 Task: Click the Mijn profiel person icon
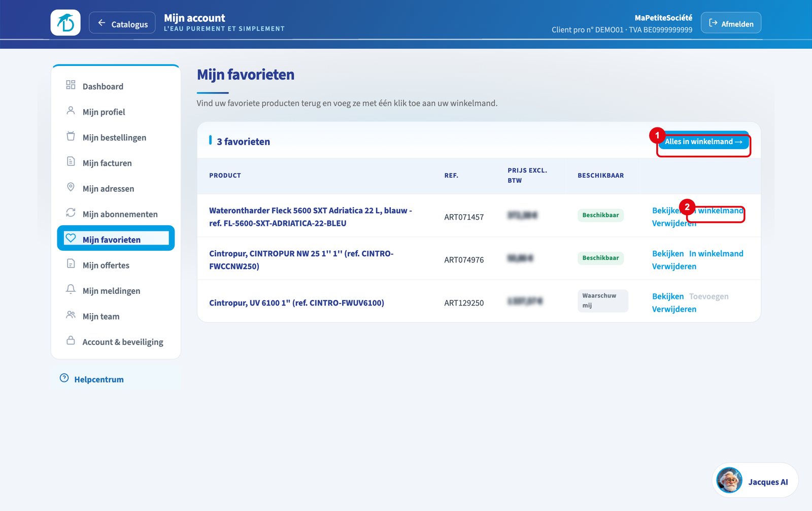pyautogui.click(x=71, y=111)
